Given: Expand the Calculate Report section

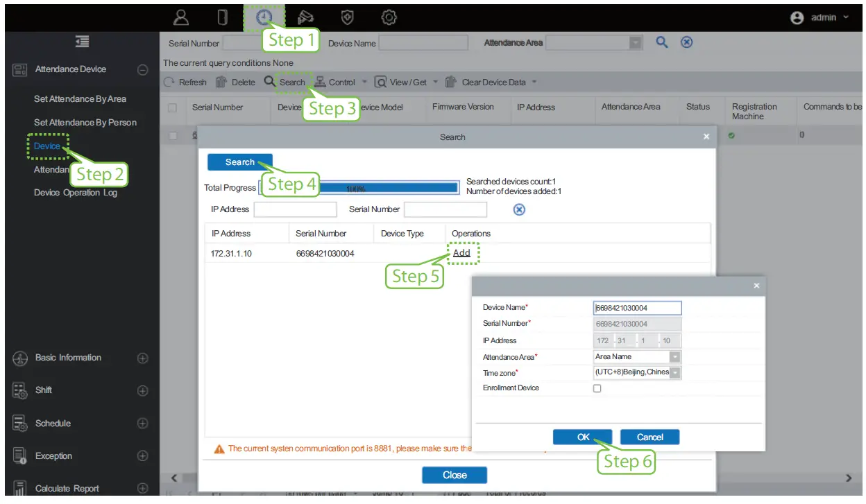Looking at the screenshot, I should point(142,489).
